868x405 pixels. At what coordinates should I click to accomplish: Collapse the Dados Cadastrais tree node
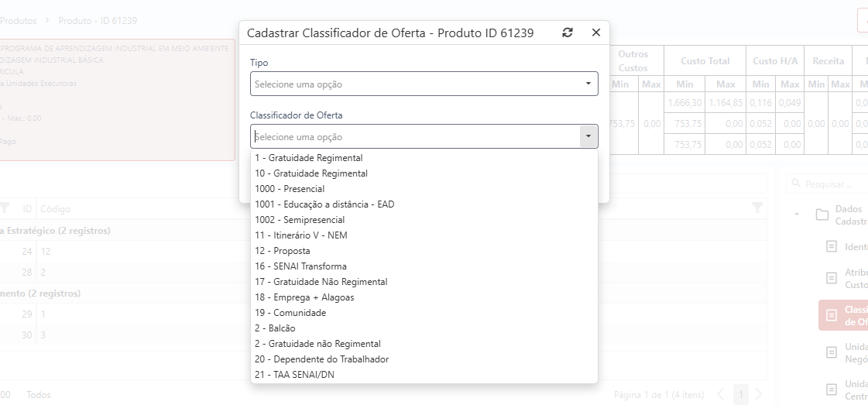point(797,215)
